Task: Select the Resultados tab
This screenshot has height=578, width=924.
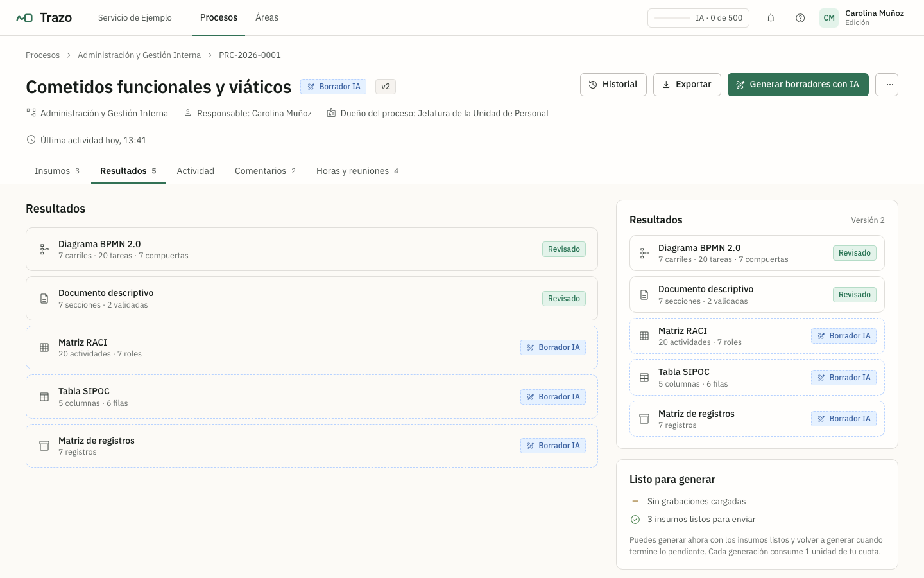Action: point(128,171)
